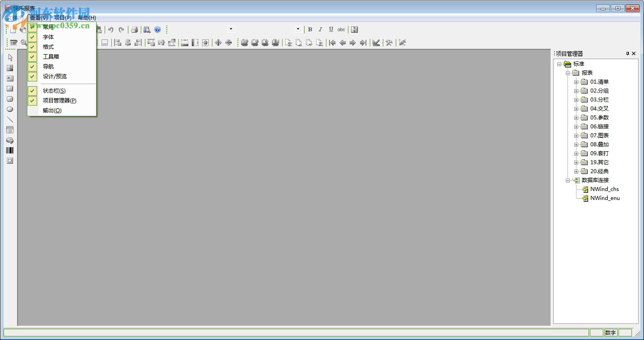The image size is (644, 340).
Task: Toggle Italic formatting
Action: 320,30
